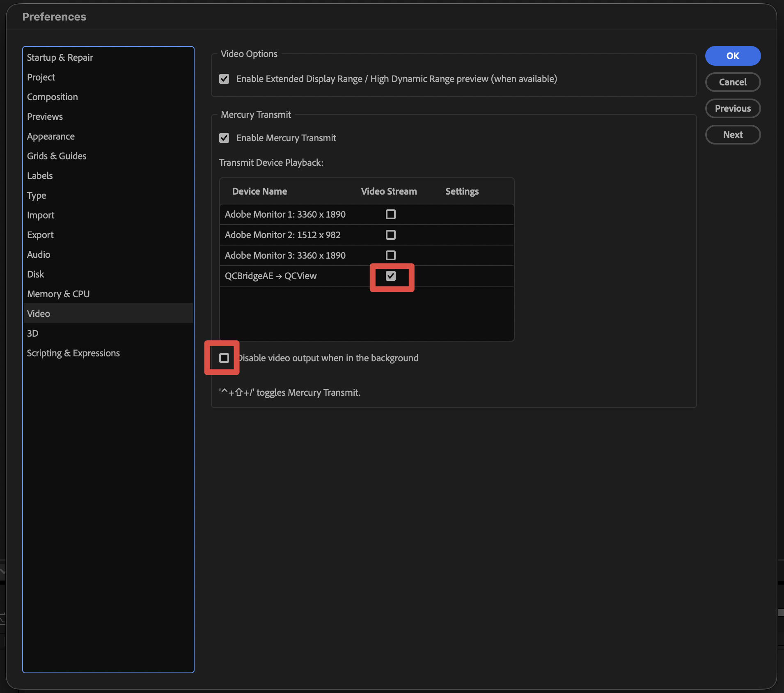Screen dimensions: 784x693
Task: Enable video stream for Adobe Monitor 1
Action: click(x=391, y=214)
